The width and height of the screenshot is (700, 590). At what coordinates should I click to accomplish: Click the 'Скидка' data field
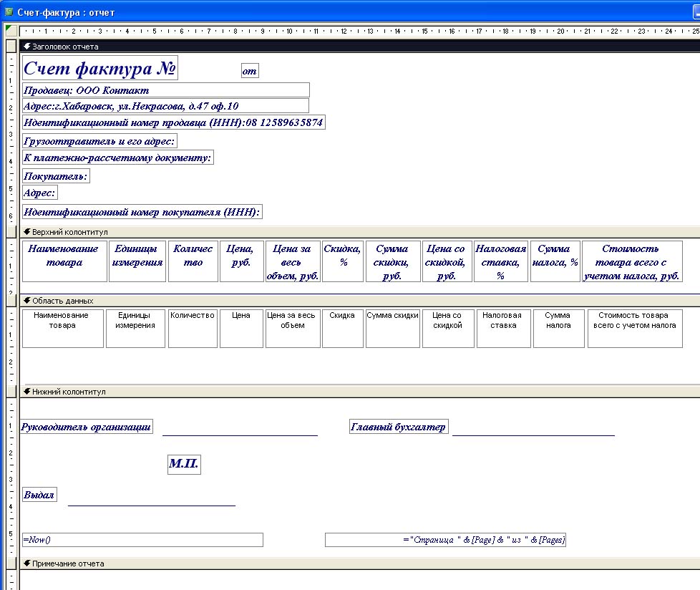[x=342, y=328]
